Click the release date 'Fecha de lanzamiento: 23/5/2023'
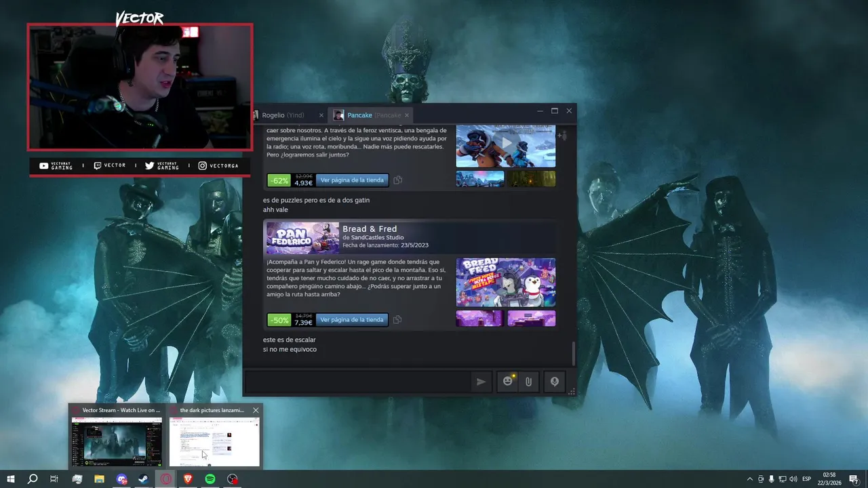The height and width of the screenshot is (488, 868). (x=385, y=245)
